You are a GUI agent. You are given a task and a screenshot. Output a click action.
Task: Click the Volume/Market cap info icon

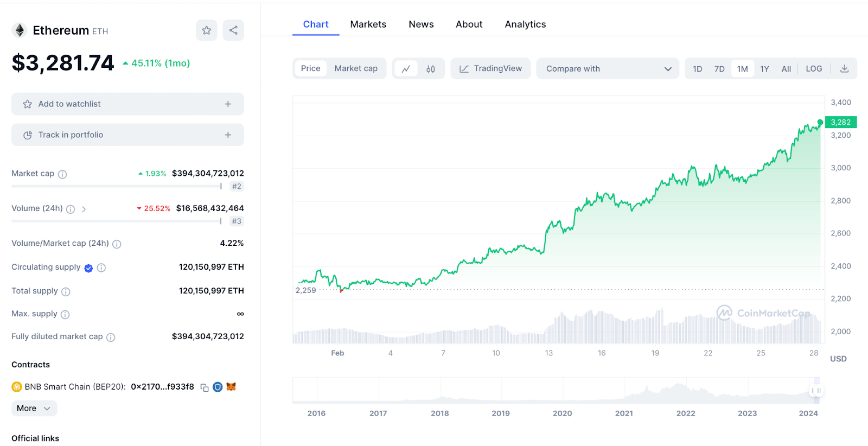(x=117, y=244)
